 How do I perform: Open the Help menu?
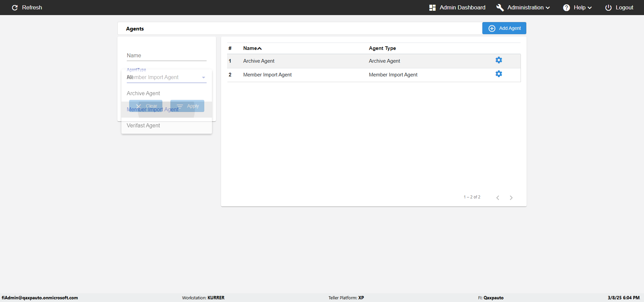point(577,7)
